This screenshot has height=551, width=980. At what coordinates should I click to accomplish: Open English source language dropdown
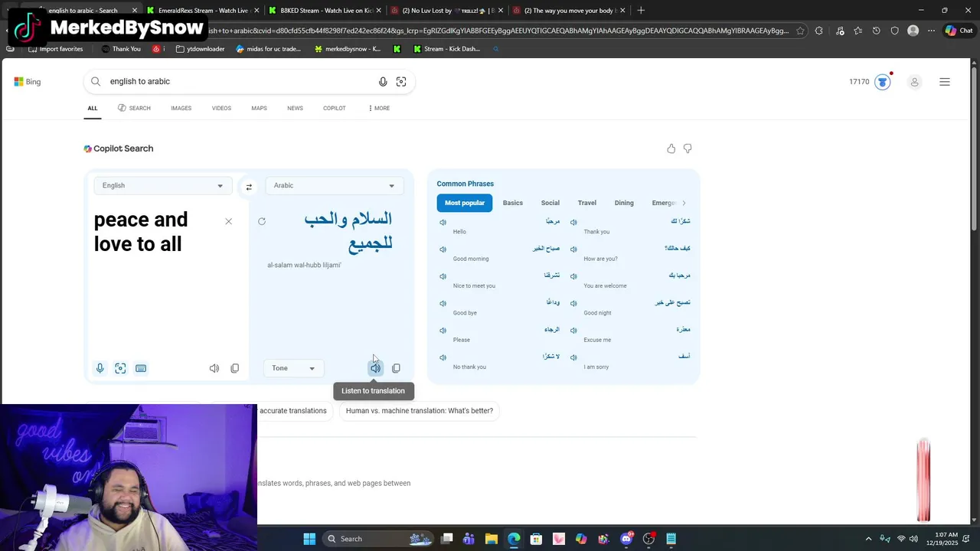162,185
